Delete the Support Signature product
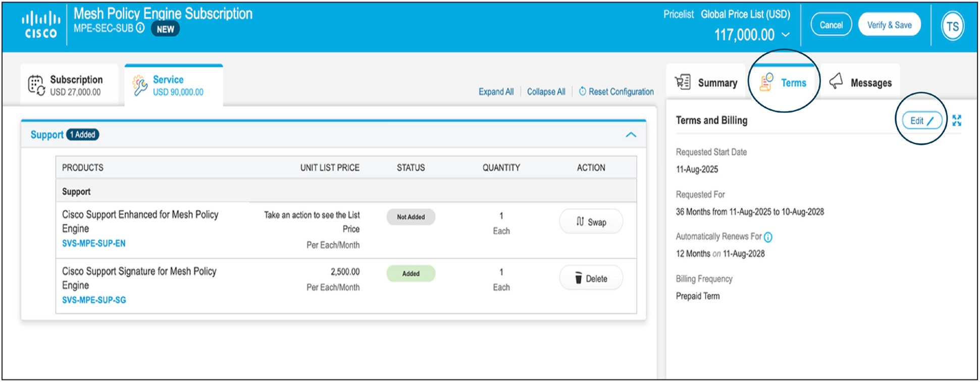The image size is (980, 382). [x=591, y=278]
